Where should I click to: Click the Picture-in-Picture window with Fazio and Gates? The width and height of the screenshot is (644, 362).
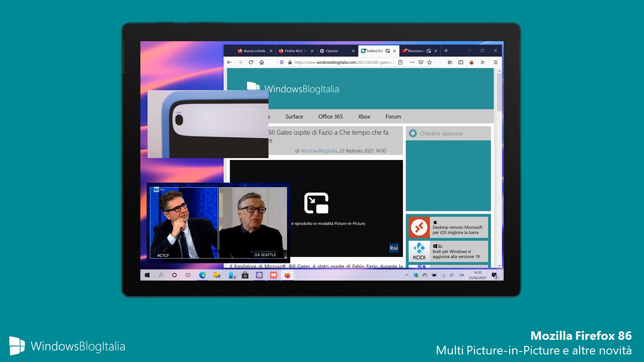(218, 223)
